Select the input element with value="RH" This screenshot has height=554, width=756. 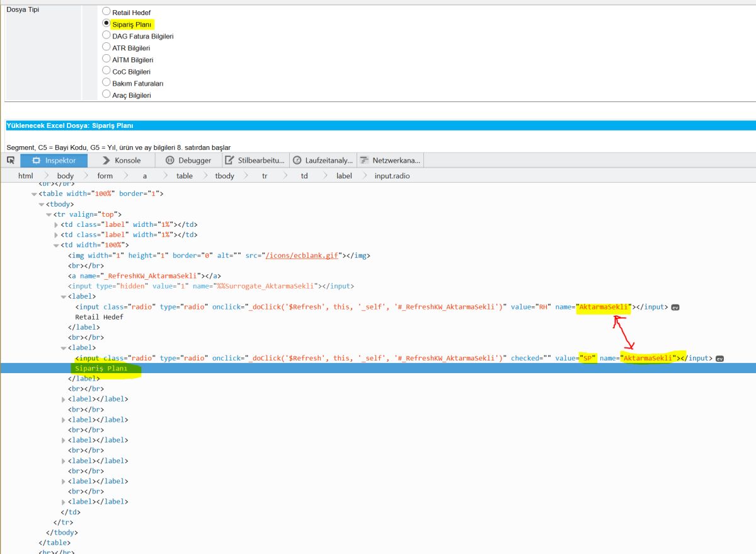pos(371,307)
